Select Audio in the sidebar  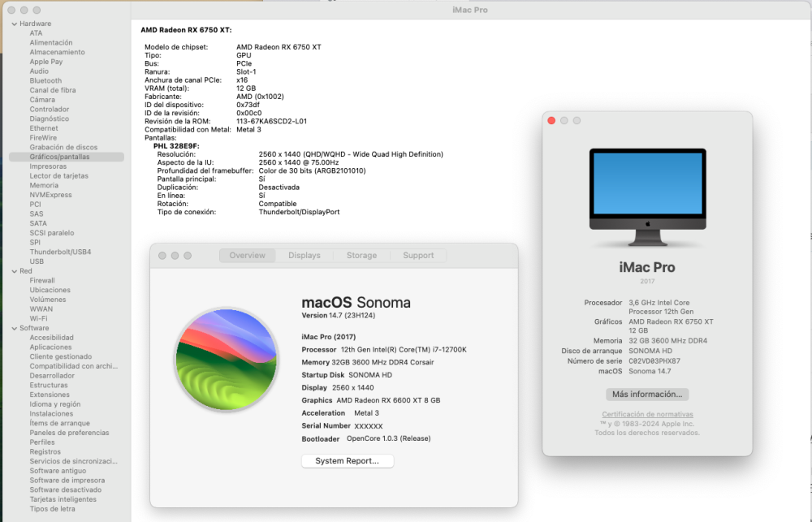[39, 71]
